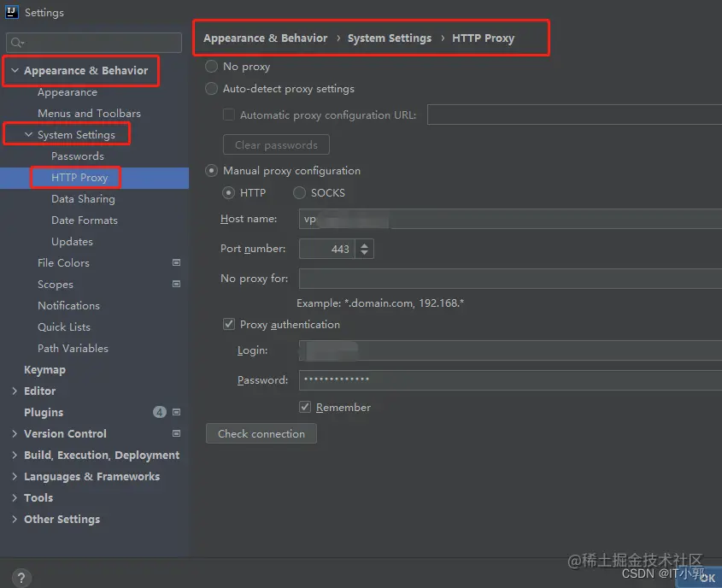This screenshot has width=722, height=588.
Task: Open the Notifications settings page
Action: coord(68,306)
